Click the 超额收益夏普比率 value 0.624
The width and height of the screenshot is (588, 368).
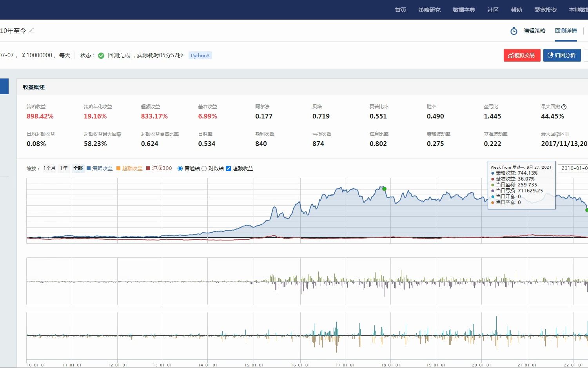(150, 144)
